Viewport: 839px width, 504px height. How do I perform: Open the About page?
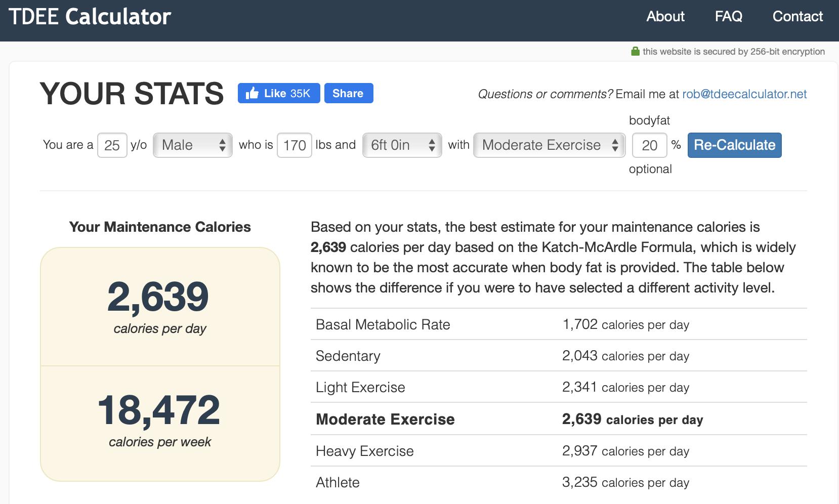(665, 17)
